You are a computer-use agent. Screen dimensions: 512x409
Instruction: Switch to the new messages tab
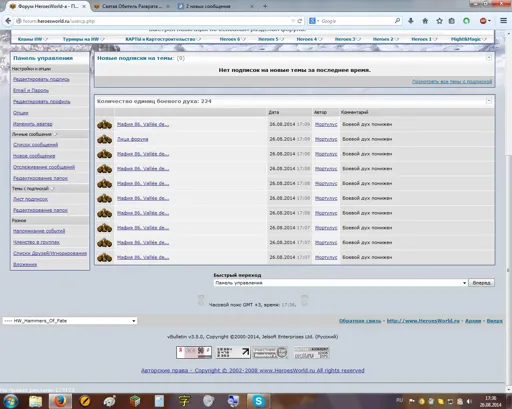pos(215,6)
